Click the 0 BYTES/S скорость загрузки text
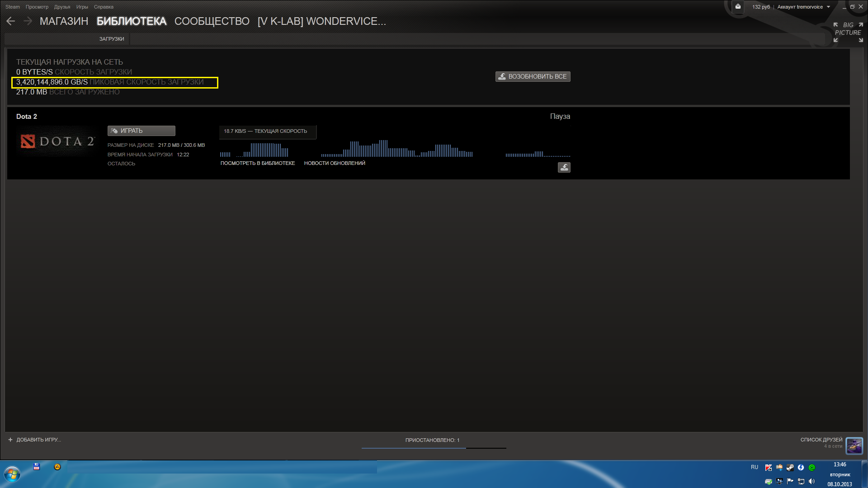 (74, 72)
